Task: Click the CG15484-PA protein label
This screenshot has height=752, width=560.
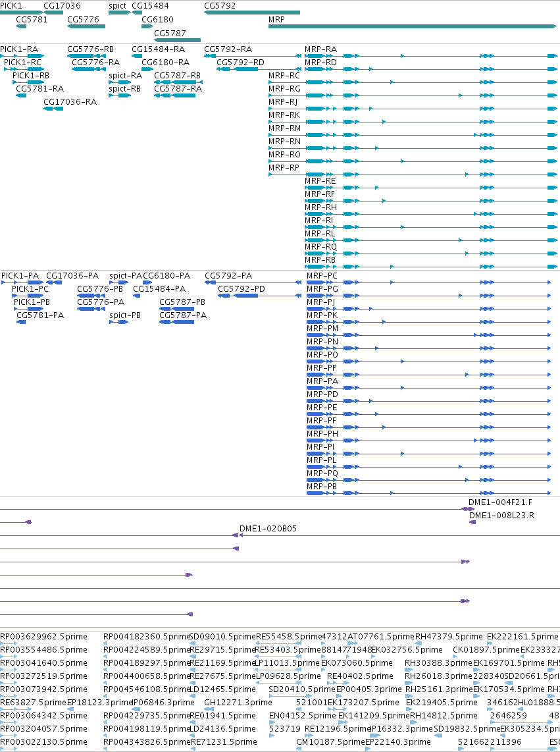Action: point(159,289)
